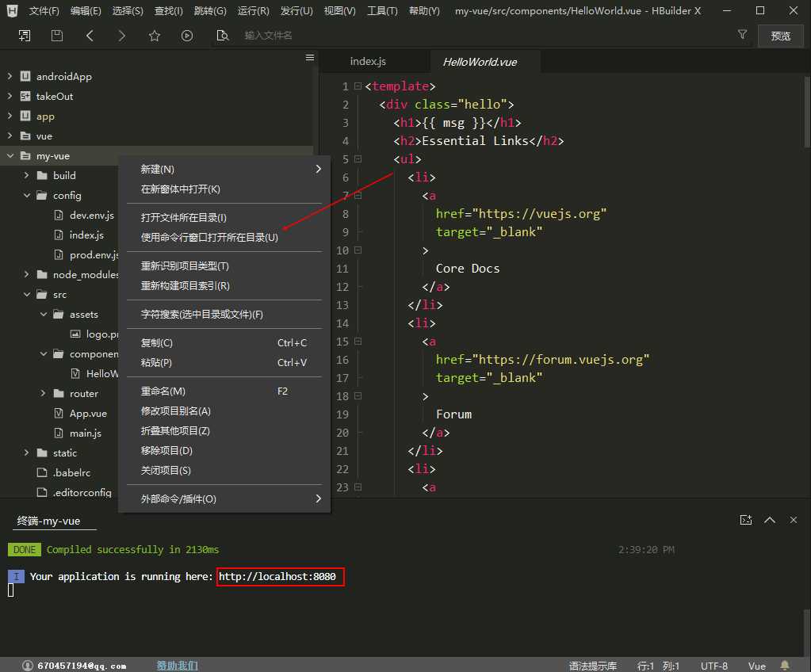Open the http://localhost:8080 terminal link
811x672 pixels.
pyautogui.click(x=277, y=576)
